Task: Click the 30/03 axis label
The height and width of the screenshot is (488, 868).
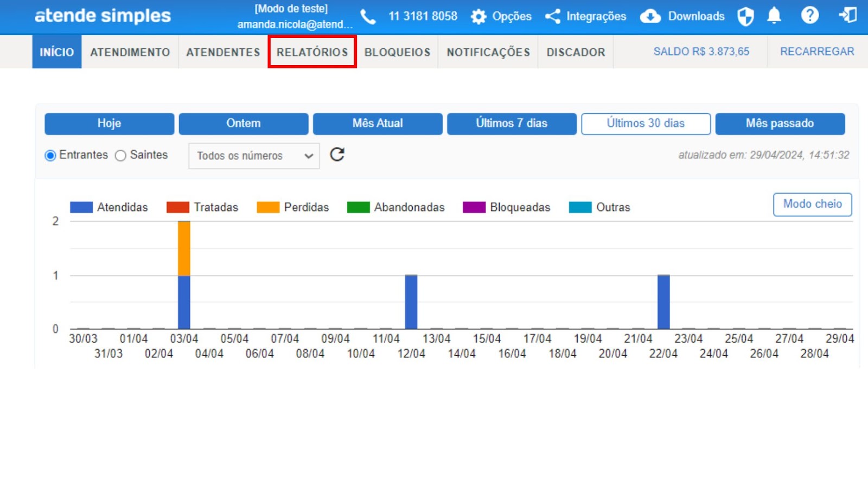Action: 83,339
